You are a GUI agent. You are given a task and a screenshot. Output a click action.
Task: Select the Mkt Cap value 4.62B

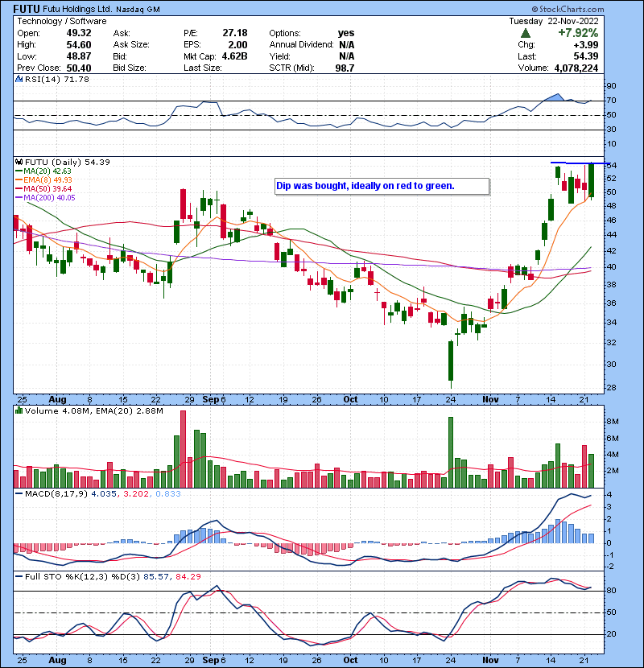234,56
